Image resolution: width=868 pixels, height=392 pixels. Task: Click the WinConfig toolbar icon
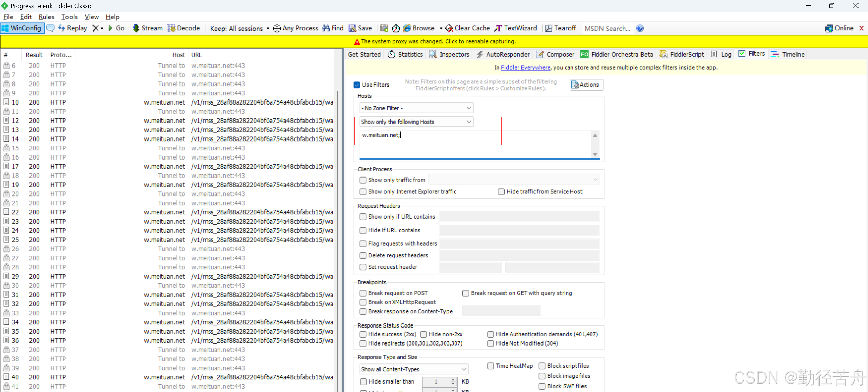click(x=5, y=28)
